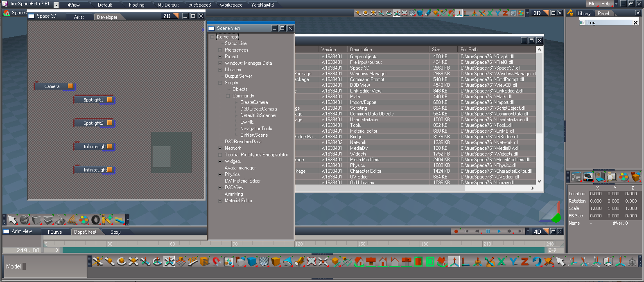Play the animation forward
644x282 pixels.
pyautogui.click(x=499, y=231)
